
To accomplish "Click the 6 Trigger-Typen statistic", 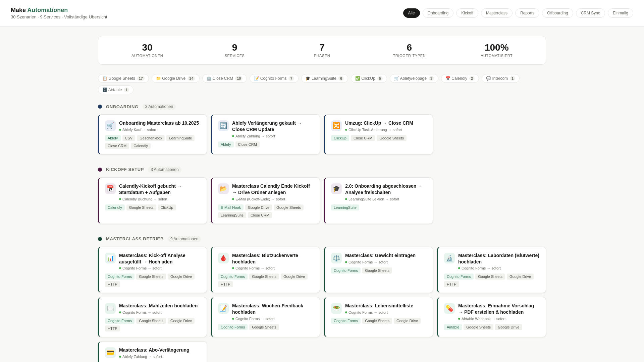I will coord(409,50).
